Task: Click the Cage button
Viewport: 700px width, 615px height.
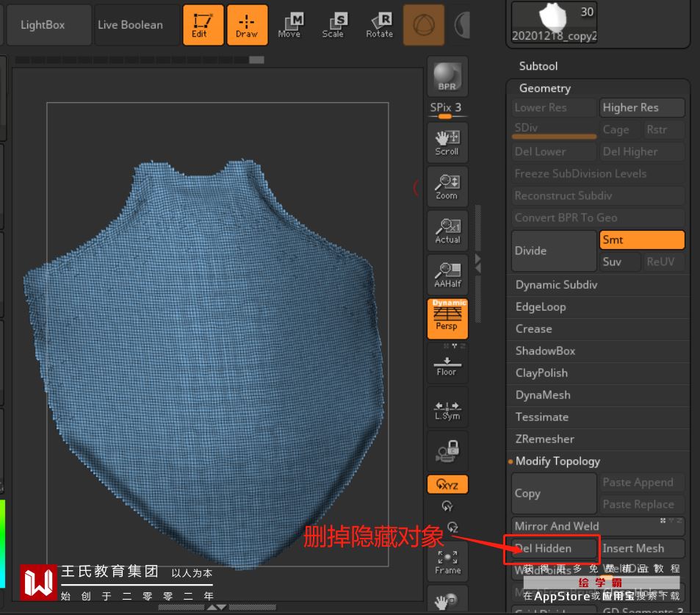Action: click(x=620, y=129)
